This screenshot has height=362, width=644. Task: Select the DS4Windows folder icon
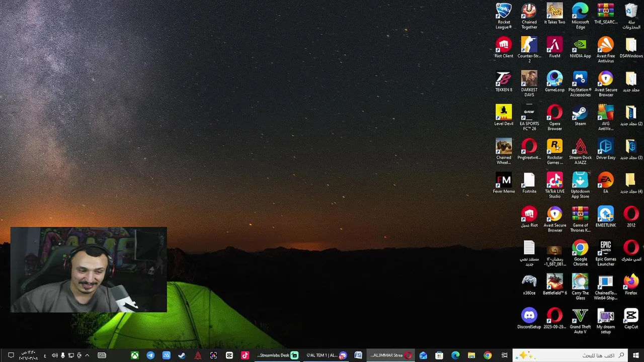click(x=631, y=47)
